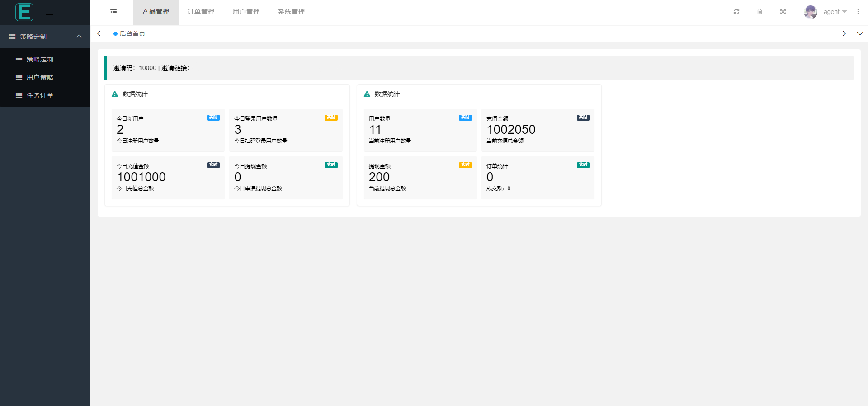Click the refresh icon in header

tap(736, 12)
